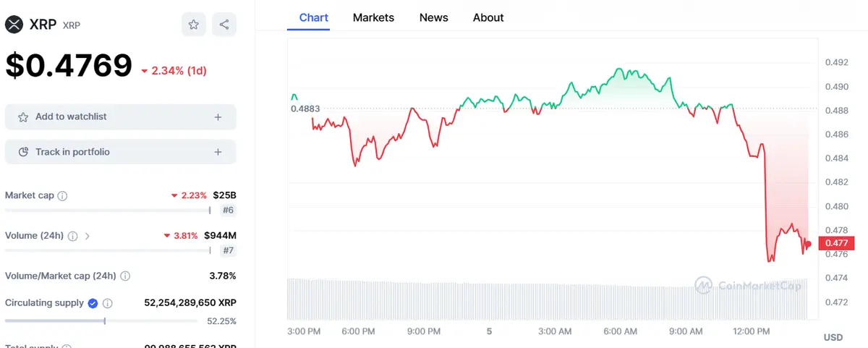The width and height of the screenshot is (868, 348).
Task: Click the Volume (24h) info icon
Action: (x=73, y=236)
